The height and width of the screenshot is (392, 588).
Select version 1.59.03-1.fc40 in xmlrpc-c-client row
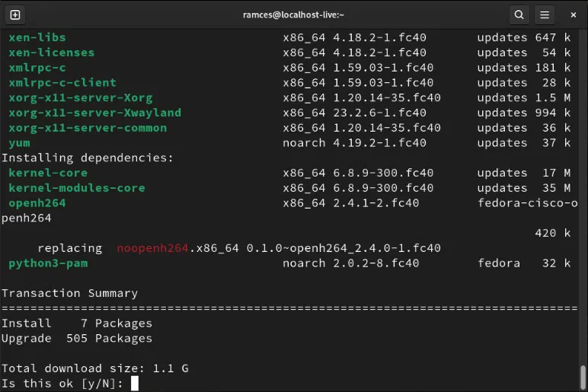383,83
